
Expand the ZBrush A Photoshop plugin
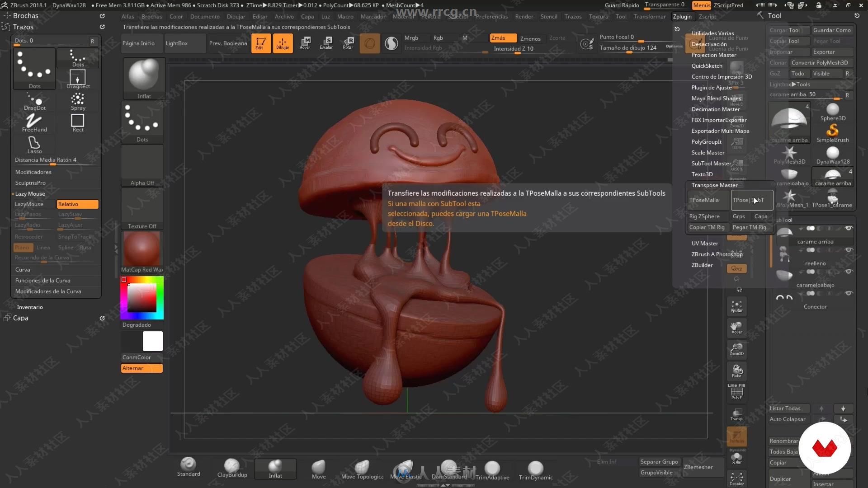[717, 254]
